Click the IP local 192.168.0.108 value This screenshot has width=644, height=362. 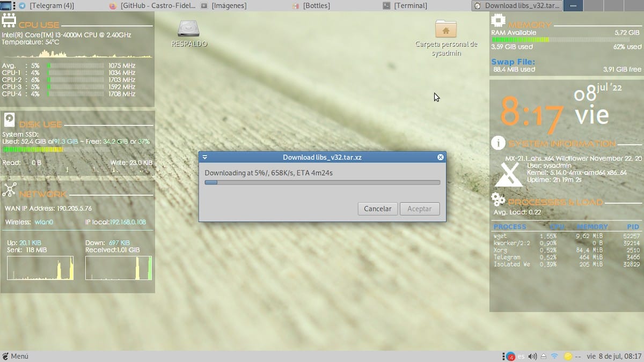(x=128, y=222)
